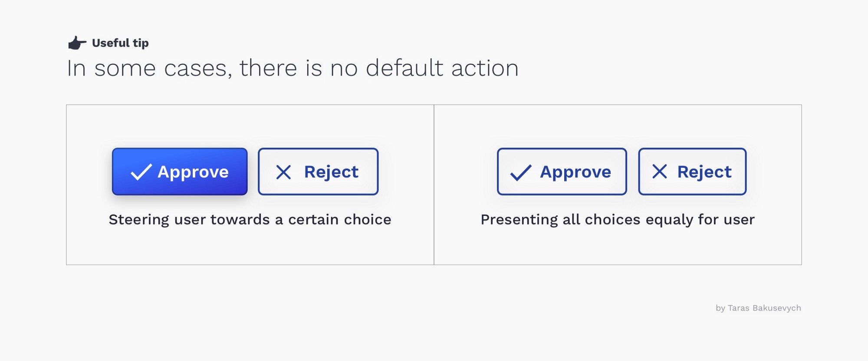
Task: Click the blue checkmark icon on the outlined Approve button
Action: coord(521,172)
